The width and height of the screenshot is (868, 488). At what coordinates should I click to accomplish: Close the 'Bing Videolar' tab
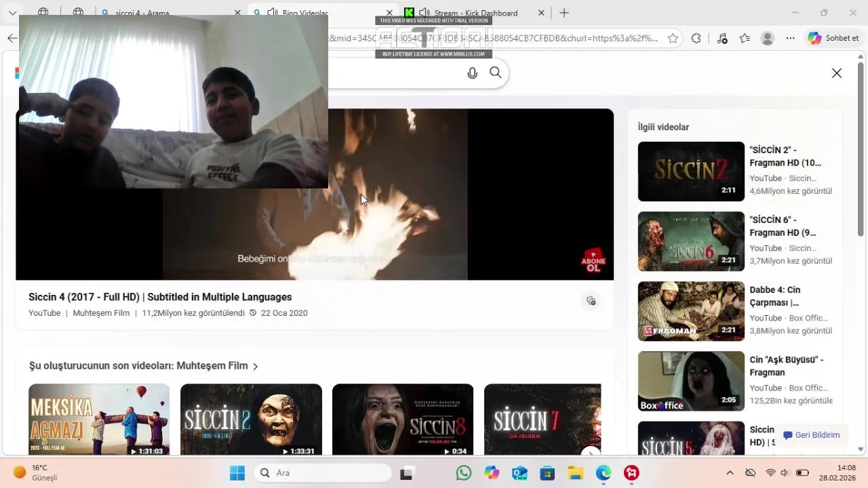coord(389,13)
